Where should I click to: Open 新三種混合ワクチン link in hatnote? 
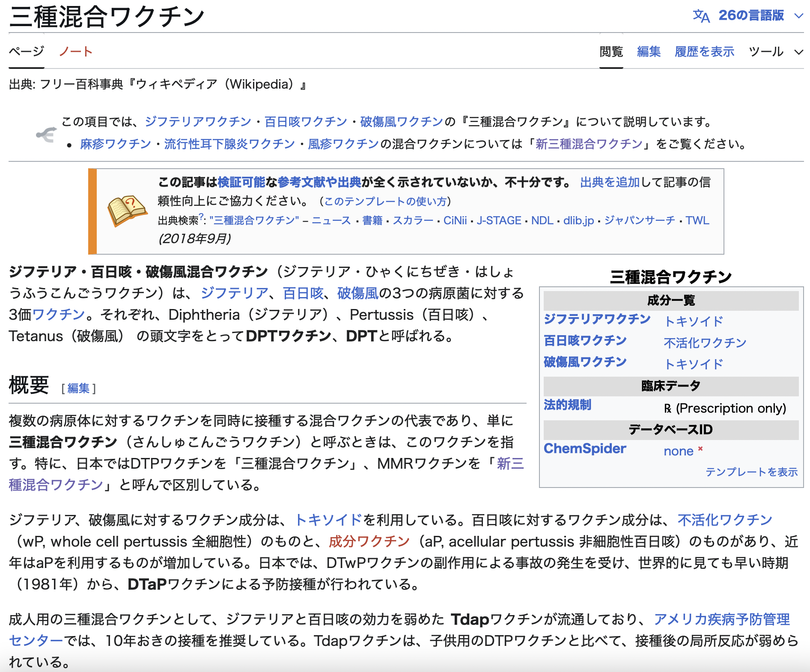[589, 144]
